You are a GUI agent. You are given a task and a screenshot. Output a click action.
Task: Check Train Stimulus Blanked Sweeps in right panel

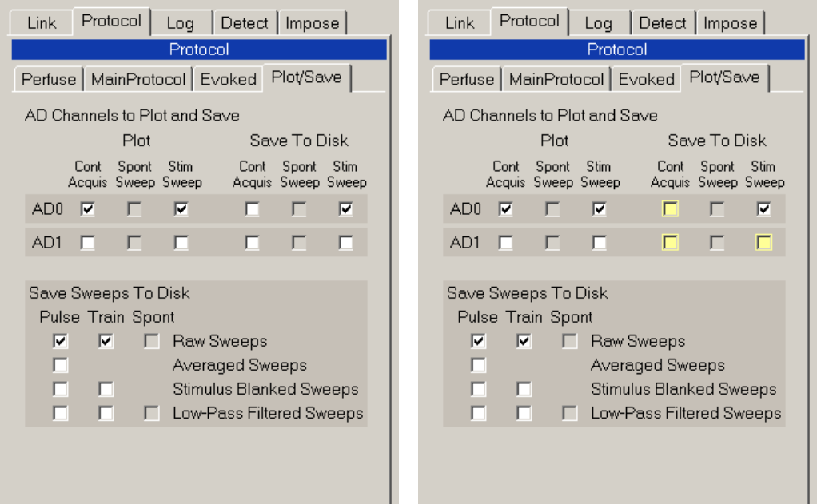pyautogui.click(x=524, y=389)
